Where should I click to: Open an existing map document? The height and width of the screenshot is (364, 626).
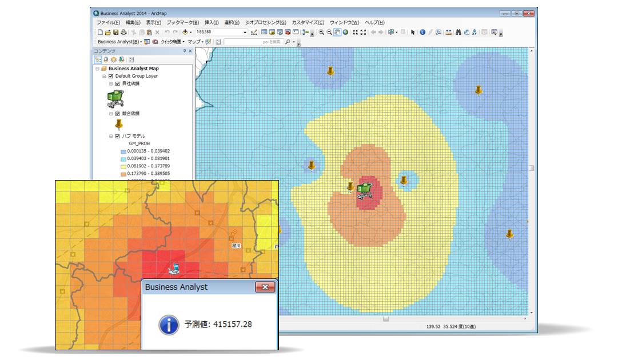click(108, 33)
